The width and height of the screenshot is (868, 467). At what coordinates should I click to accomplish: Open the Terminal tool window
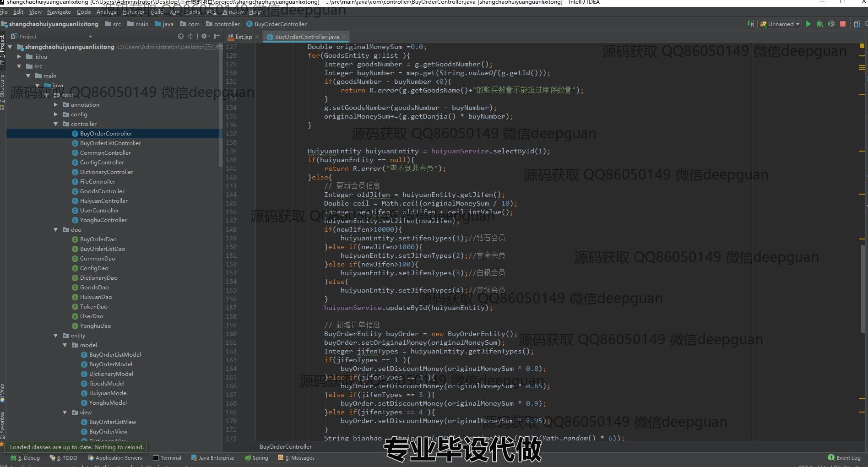tap(167, 458)
